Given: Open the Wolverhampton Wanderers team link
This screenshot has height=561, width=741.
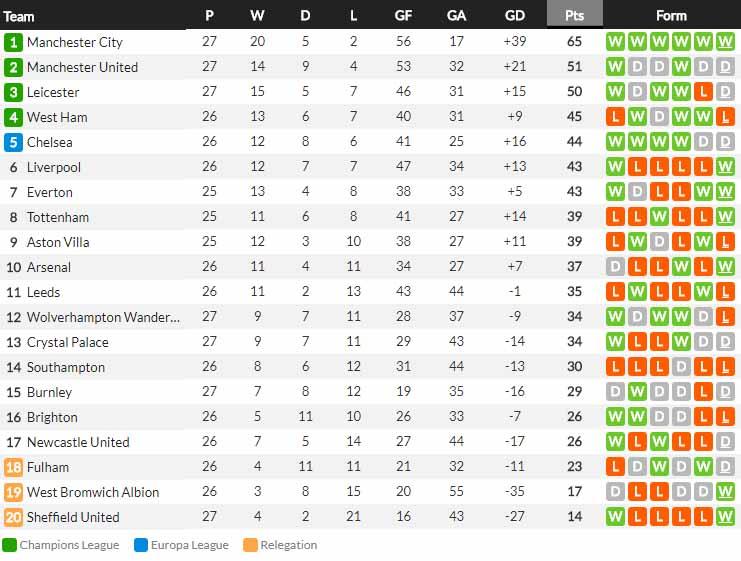Looking at the screenshot, I should (103, 317).
